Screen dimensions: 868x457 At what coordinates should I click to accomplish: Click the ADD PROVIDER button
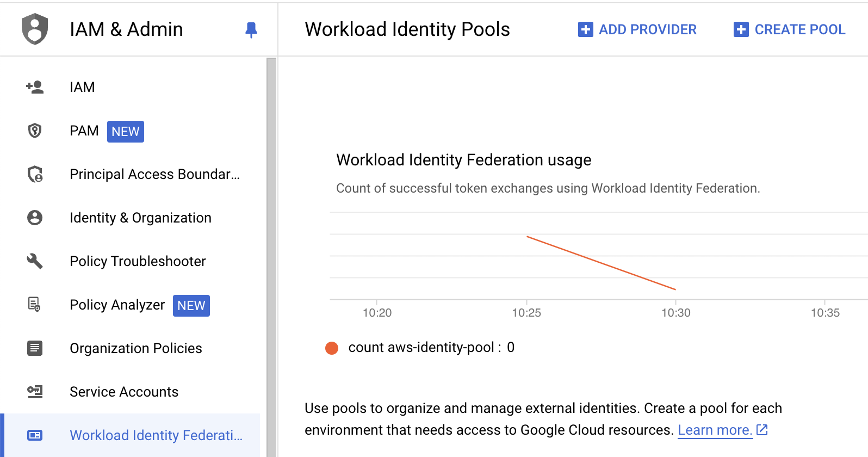tap(637, 29)
